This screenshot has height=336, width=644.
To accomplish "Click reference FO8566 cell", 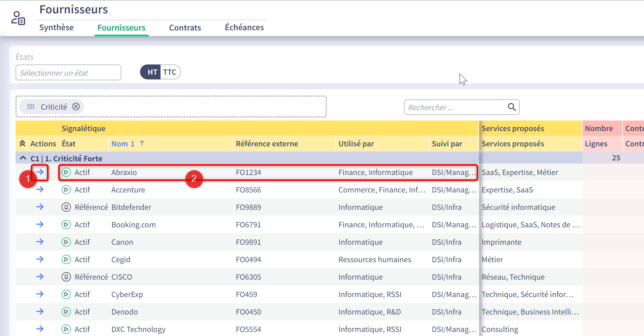I will 249,190.
